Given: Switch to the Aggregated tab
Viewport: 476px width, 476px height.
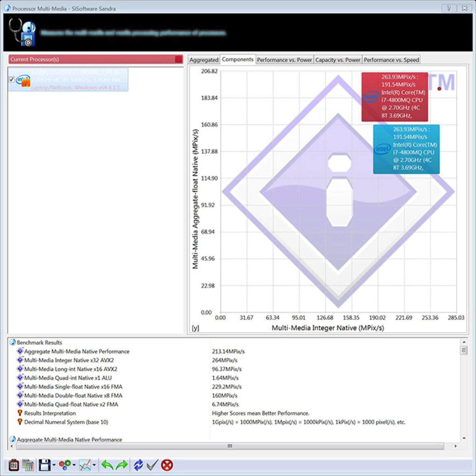Looking at the screenshot, I should coord(204,60).
